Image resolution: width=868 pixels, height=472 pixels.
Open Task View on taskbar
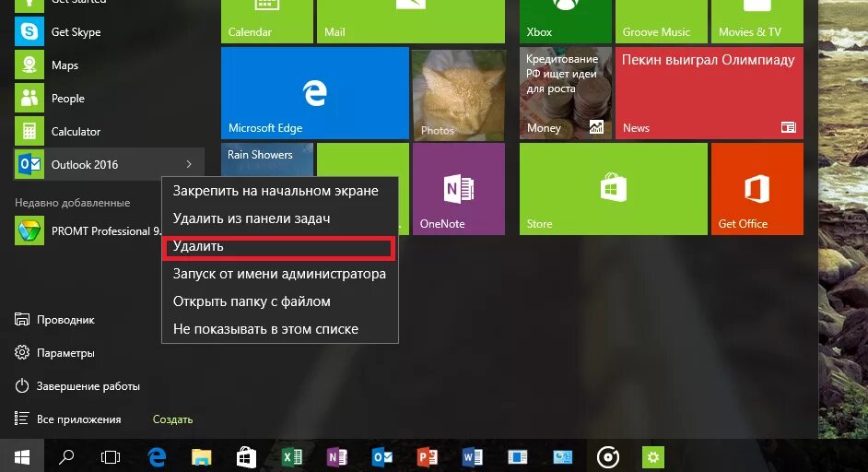(111, 457)
